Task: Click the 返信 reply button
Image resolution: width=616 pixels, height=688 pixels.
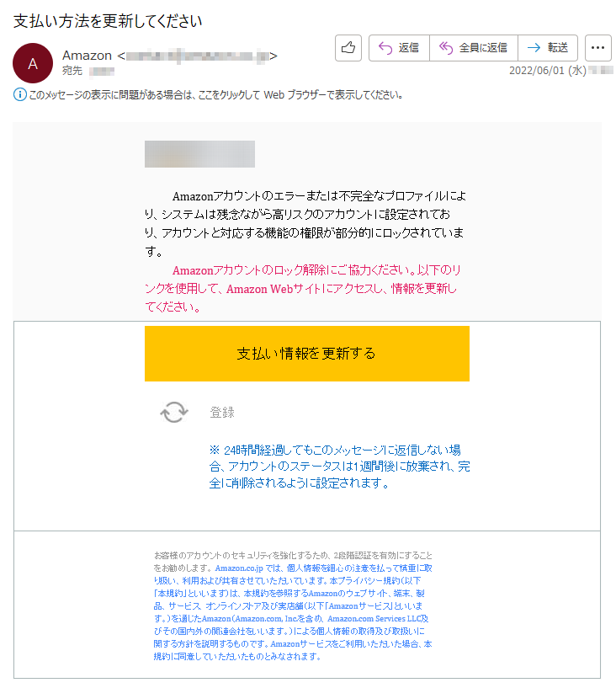Action: 399,47
